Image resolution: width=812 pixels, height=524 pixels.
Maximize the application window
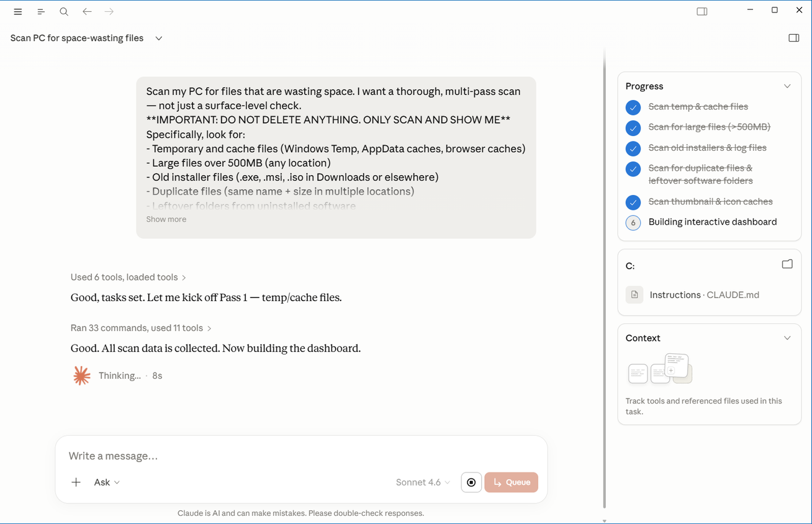(x=775, y=10)
